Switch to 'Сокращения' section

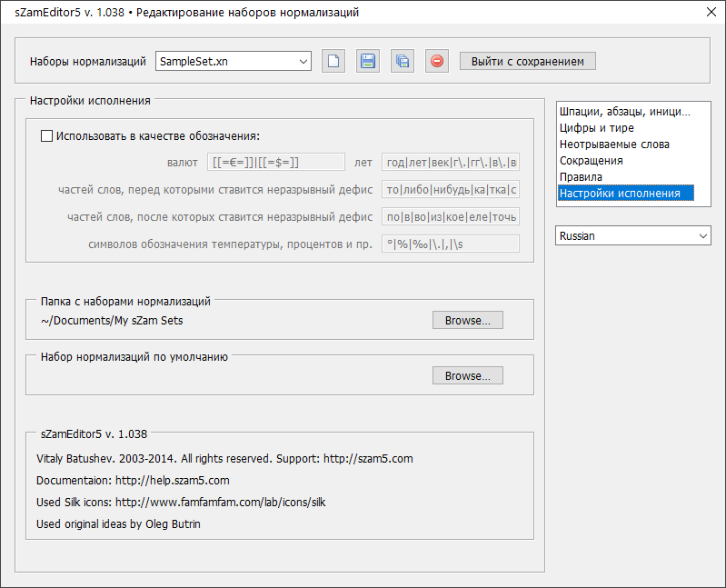(x=591, y=161)
